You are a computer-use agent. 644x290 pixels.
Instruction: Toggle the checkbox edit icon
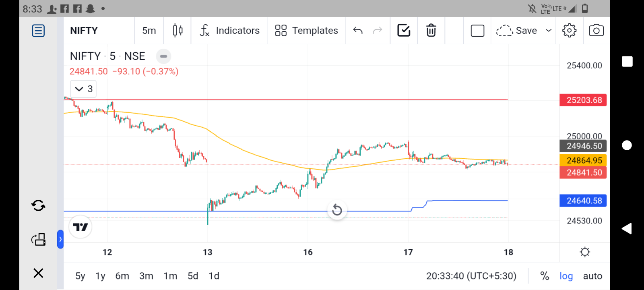click(x=404, y=31)
